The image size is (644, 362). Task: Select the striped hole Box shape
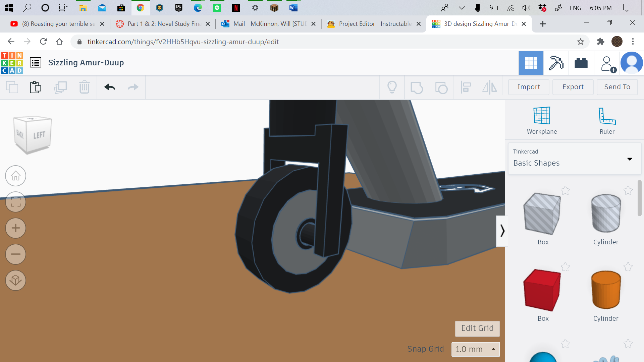tap(542, 214)
